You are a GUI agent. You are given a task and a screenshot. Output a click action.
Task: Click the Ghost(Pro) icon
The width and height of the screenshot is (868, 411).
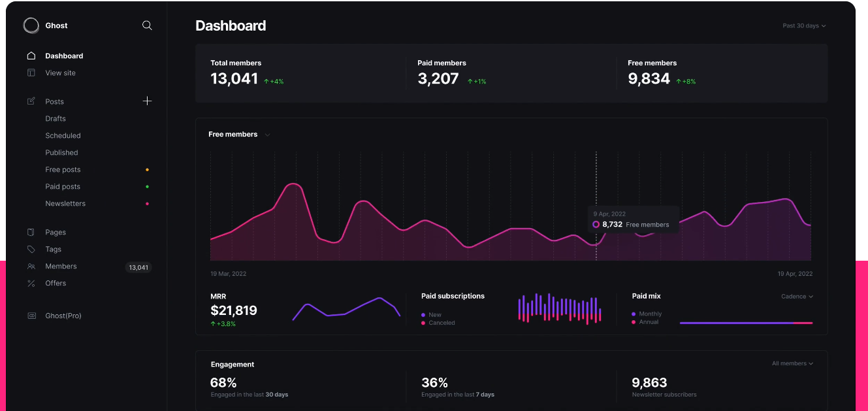pos(31,316)
